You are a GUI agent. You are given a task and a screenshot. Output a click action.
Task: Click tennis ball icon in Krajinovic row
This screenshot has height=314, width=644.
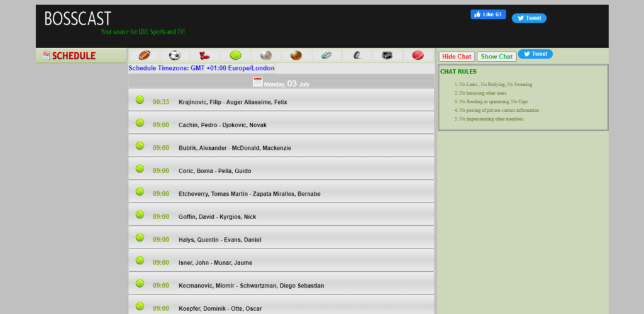(140, 100)
